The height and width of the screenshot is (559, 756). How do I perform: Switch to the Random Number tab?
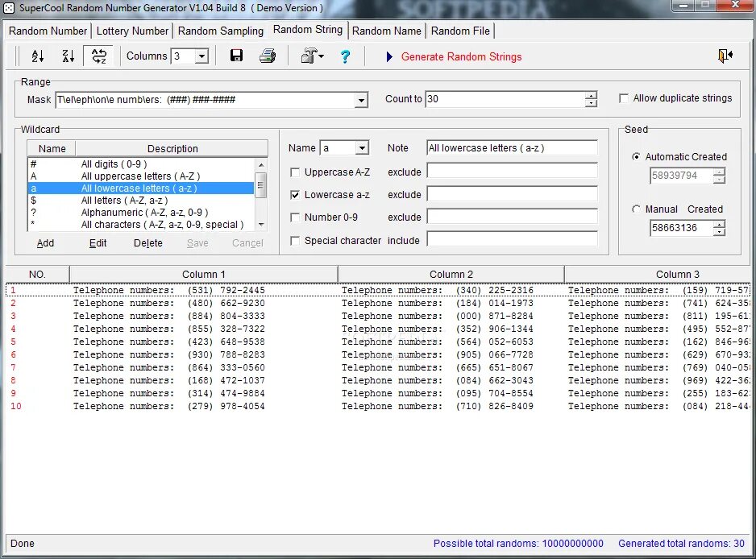point(48,31)
